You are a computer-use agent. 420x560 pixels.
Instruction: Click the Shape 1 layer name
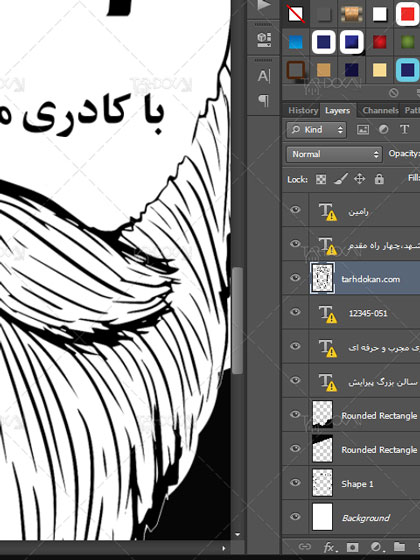(x=358, y=484)
